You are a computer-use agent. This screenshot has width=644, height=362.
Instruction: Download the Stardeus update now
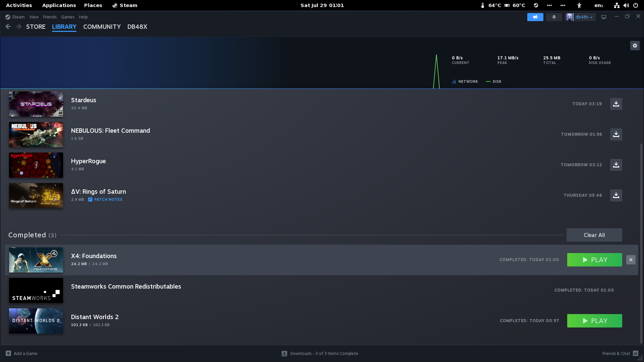(x=616, y=104)
